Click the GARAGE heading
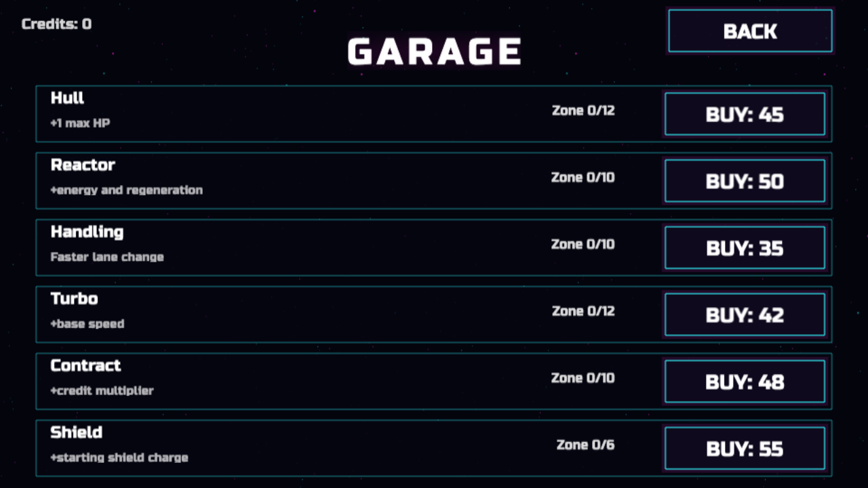The height and width of the screenshot is (488, 868). tap(434, 52)
